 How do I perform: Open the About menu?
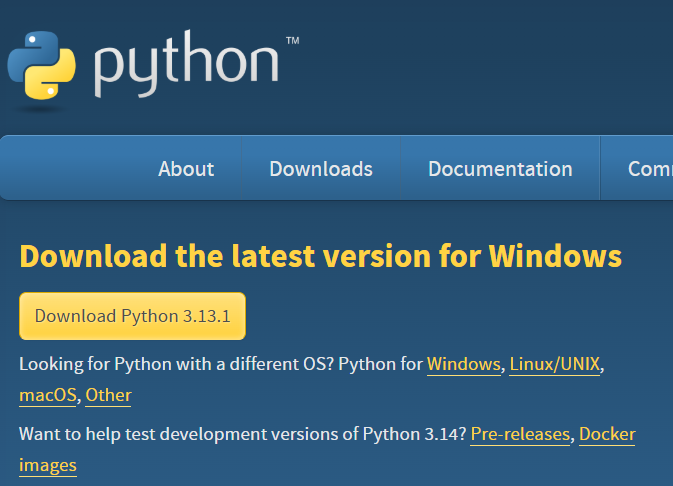186,169
